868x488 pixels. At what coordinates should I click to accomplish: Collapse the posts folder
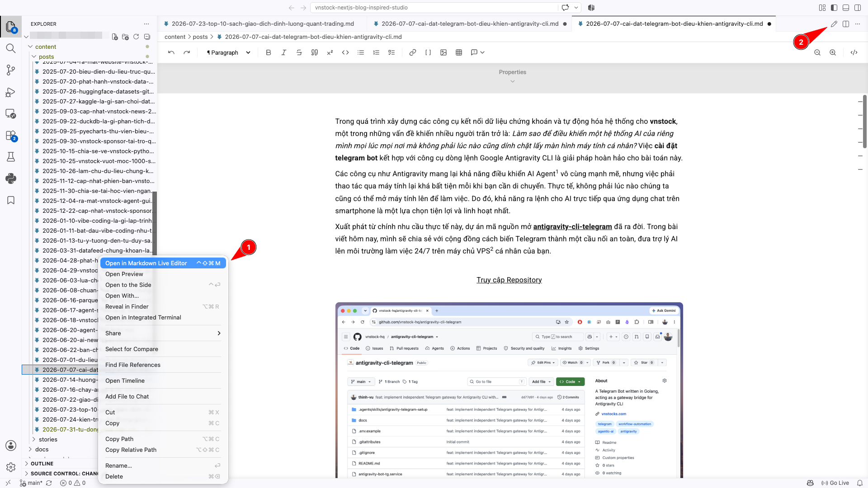34,56
